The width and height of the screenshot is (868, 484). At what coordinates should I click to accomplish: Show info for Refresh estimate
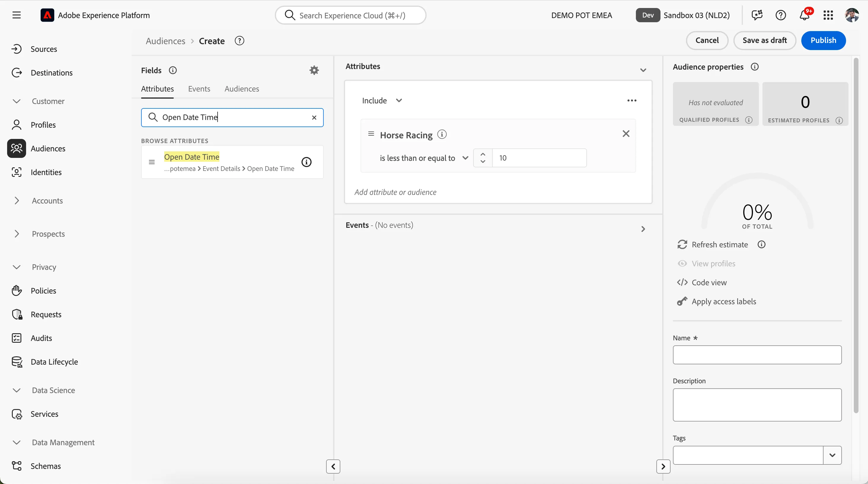(x=761, y=244)
